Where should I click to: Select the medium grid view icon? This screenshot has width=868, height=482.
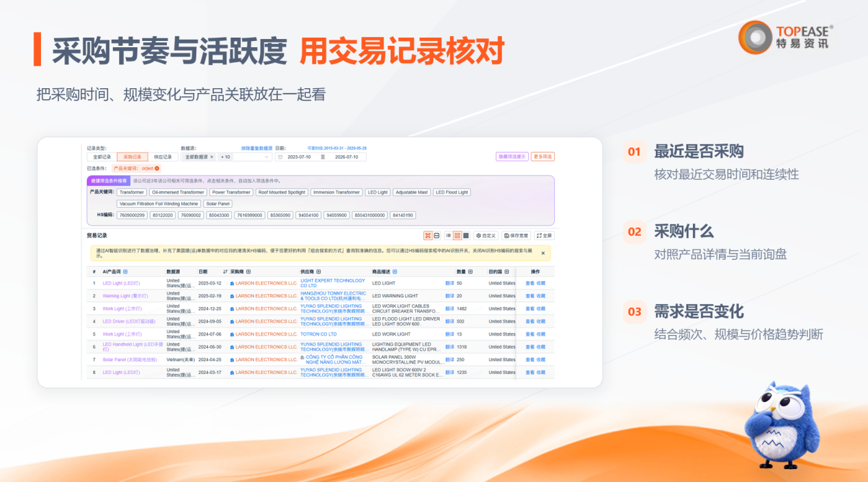pyautogui.click(x=457, y=235)
